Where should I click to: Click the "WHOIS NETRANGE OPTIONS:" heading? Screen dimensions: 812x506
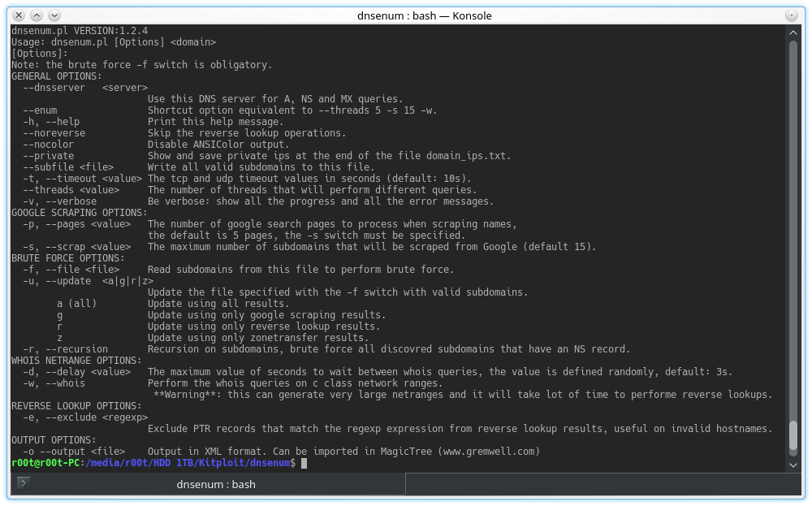[76, 361]
